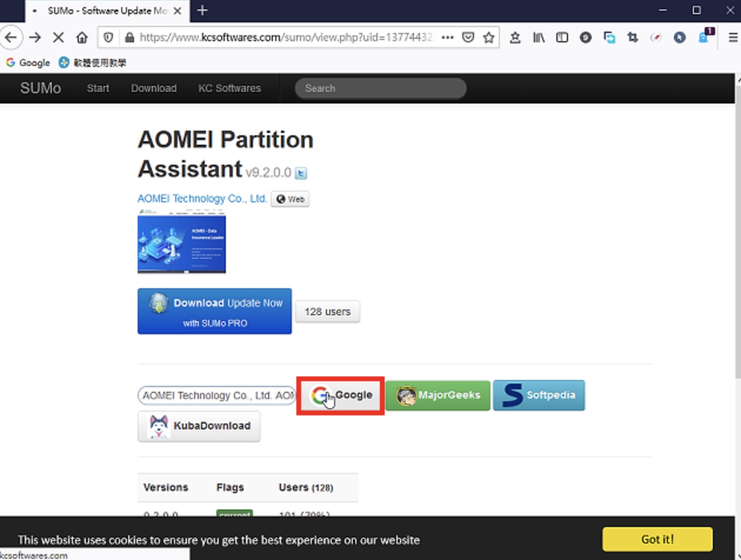Viewport: 741px width, 560px height.
Task: Click the Flags column header
Action: pyautogui.click(x=230, y=488)
